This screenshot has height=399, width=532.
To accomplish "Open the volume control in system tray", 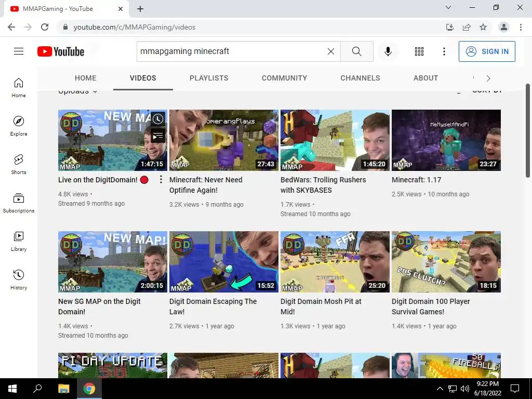I will click(x=465, y=389).
